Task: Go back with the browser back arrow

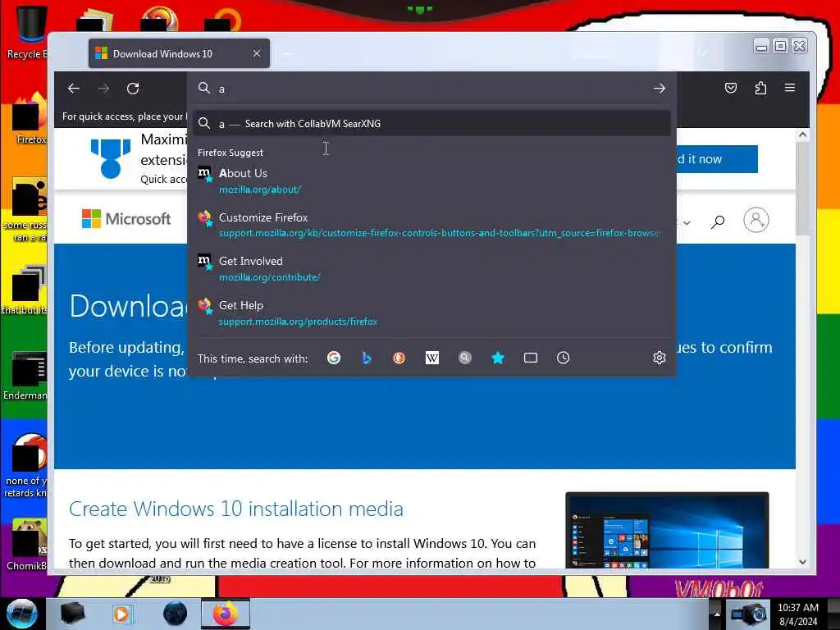Action: [73, 89]
